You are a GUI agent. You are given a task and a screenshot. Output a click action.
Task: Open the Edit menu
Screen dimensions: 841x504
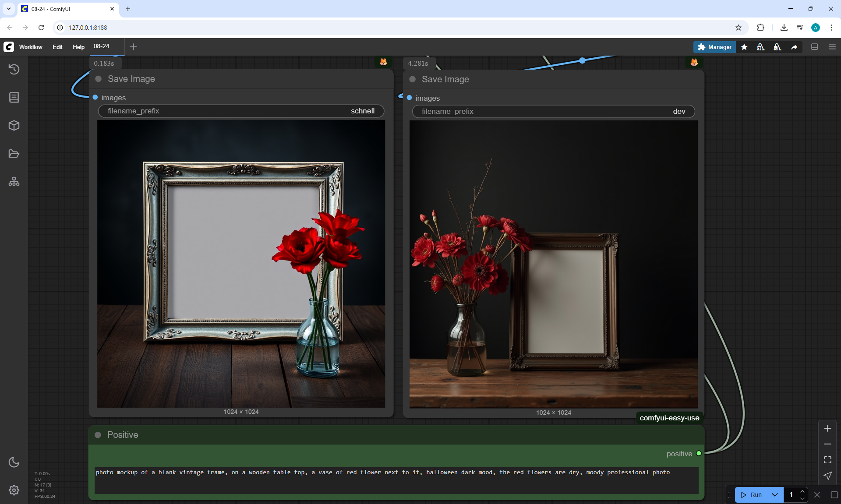pos(57,47)
